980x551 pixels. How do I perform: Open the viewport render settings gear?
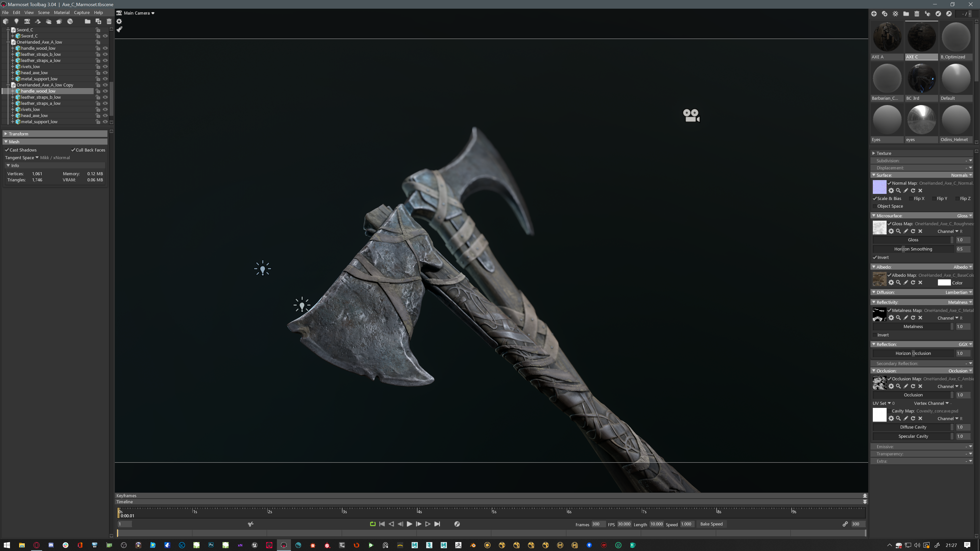(x=119, y=21)
